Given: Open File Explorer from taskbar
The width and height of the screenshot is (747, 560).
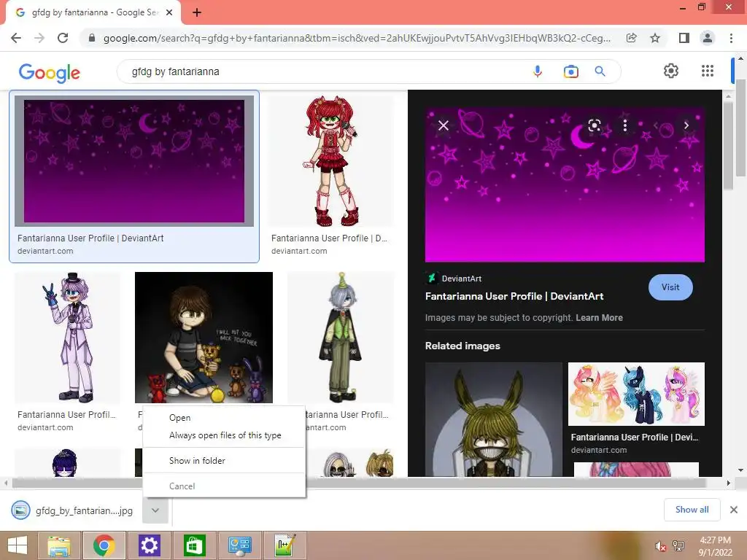Looking at the screenshot, I should point(59,545).
